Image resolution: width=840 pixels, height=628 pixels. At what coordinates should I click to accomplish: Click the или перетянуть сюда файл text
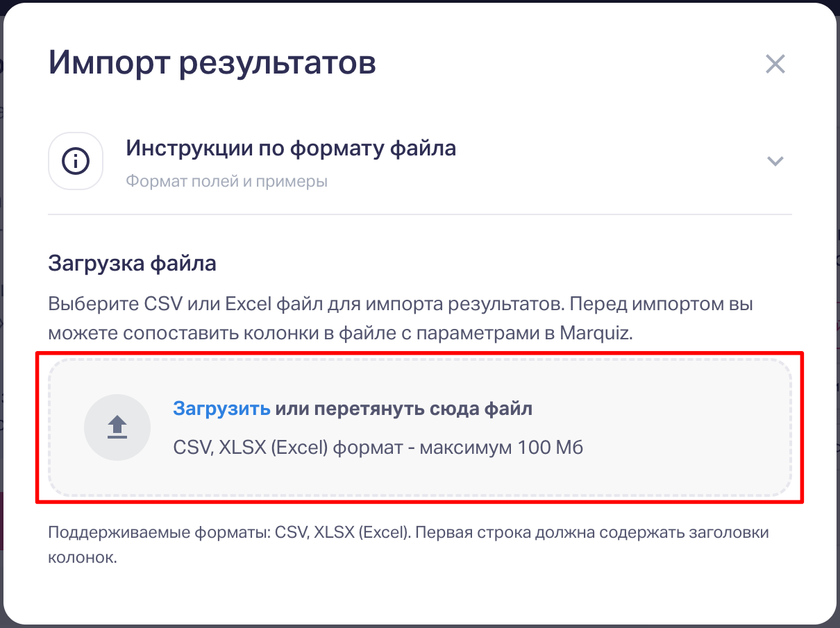click(404, 409)
